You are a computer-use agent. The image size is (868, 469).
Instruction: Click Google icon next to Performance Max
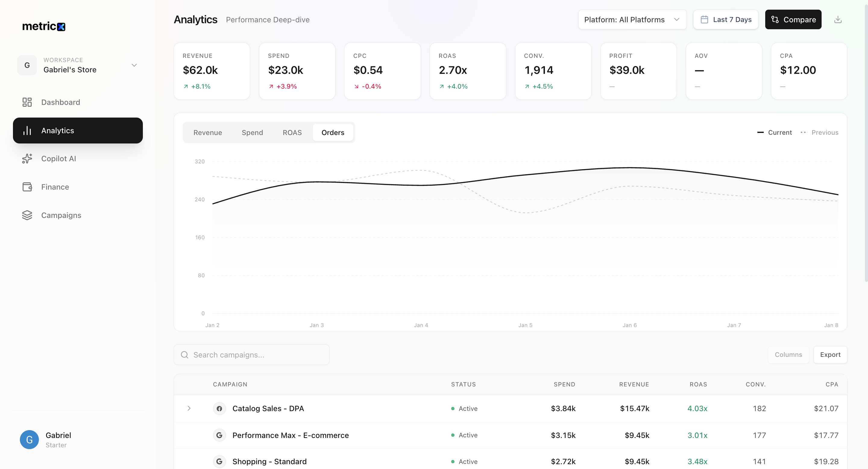tap(219, 435)
